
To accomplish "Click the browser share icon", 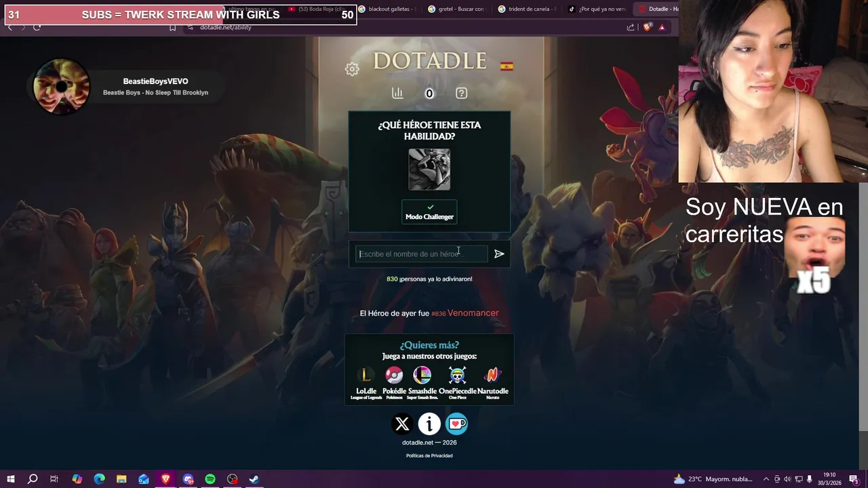I will pos(631,27).
